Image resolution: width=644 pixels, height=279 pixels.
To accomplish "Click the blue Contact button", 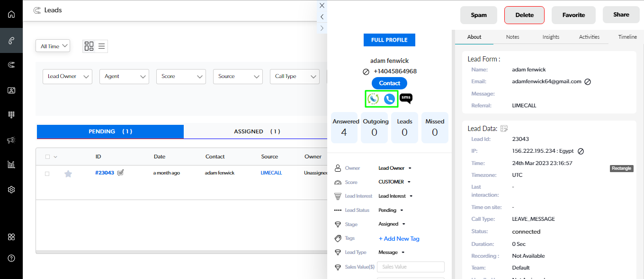I will (x=389, y=83).
